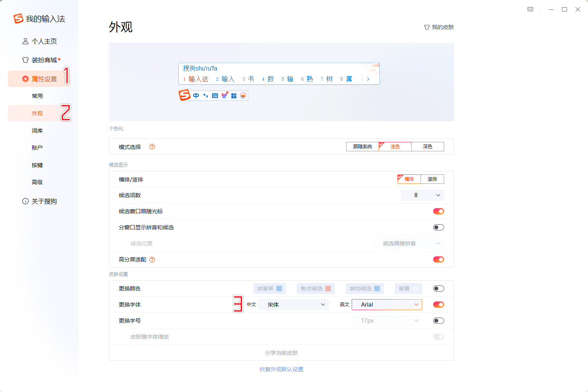Screen dimensions: 588x392
Task: Click the mascot assistant icon in the preview bar
Action: tap(243, 96)
